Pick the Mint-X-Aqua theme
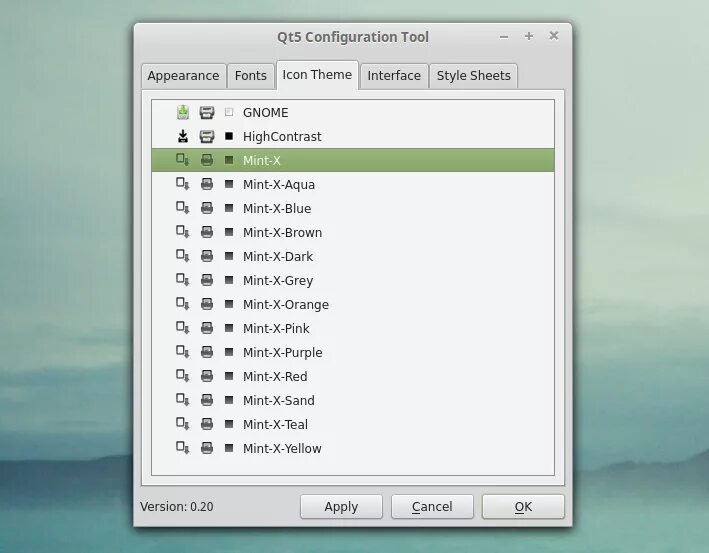Image resolution: width=709 pixels, height=553 pixels. [x=353, y=184]
